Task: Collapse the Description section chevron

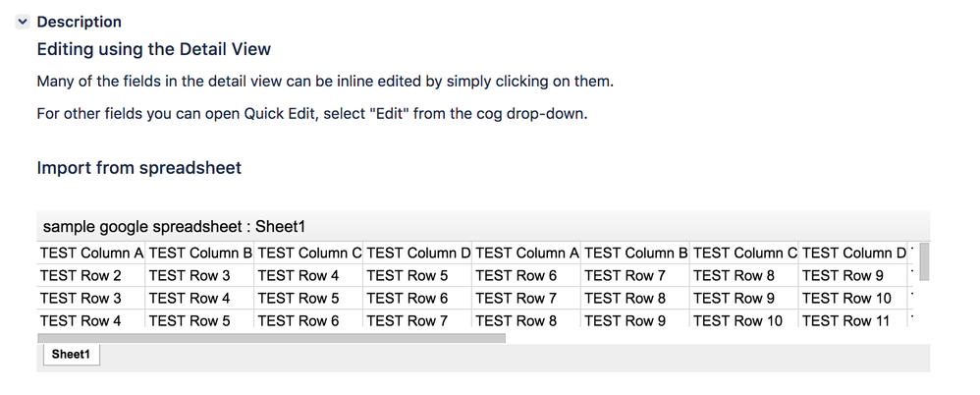Action: point(23,22)
